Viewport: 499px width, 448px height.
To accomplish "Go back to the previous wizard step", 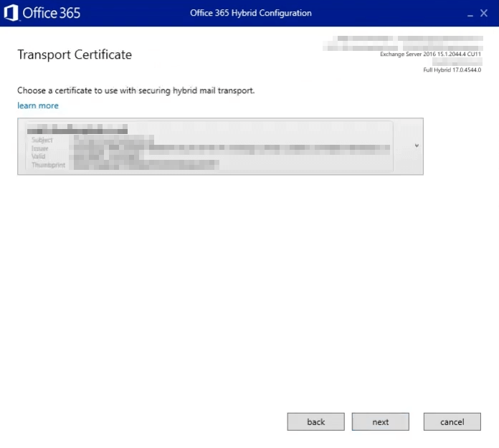I will [315, 422].
